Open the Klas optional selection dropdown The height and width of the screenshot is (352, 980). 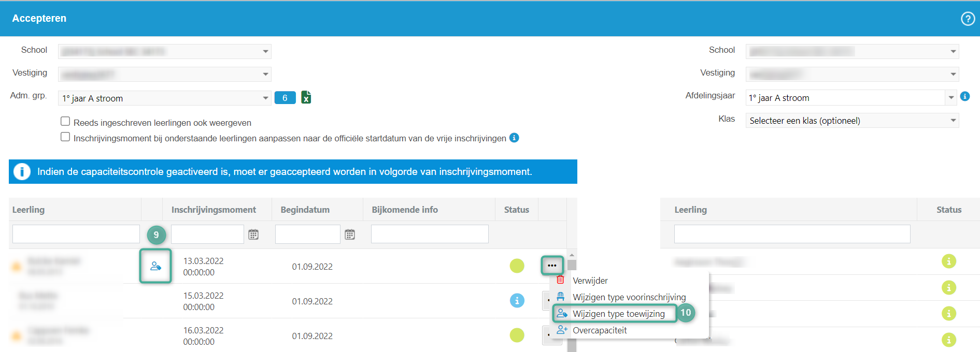953,121
